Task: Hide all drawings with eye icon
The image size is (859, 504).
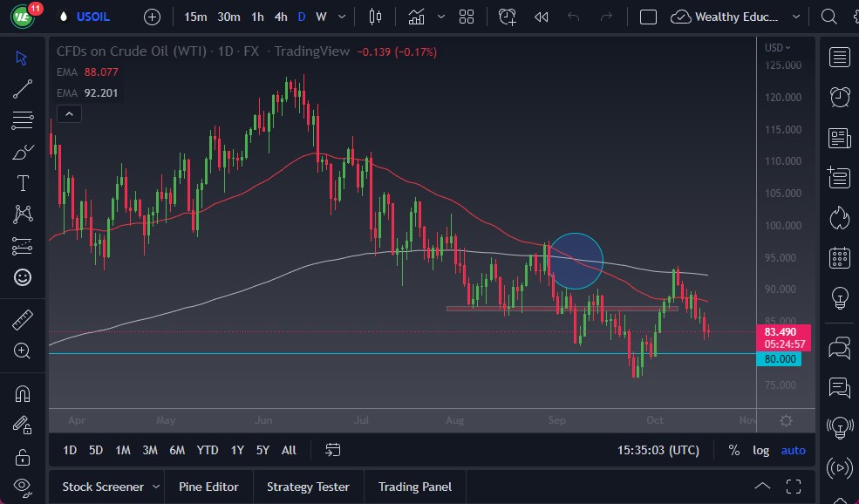Action: pos(23,486)
